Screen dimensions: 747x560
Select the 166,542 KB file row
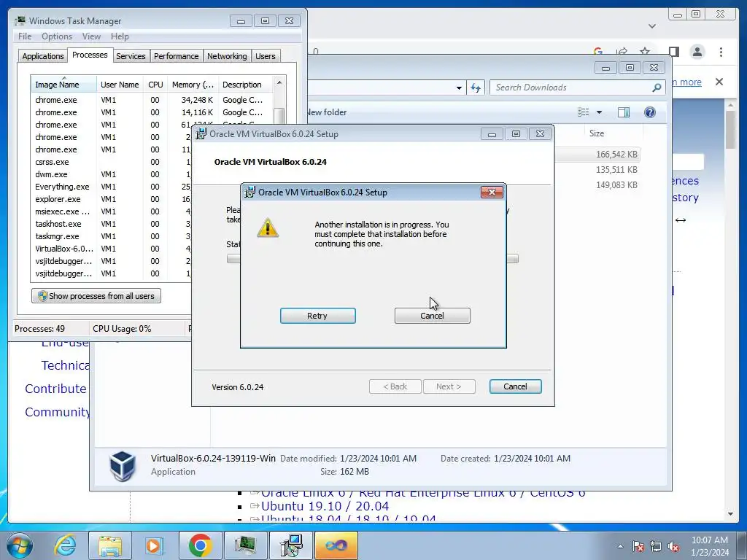pos(597,155)
